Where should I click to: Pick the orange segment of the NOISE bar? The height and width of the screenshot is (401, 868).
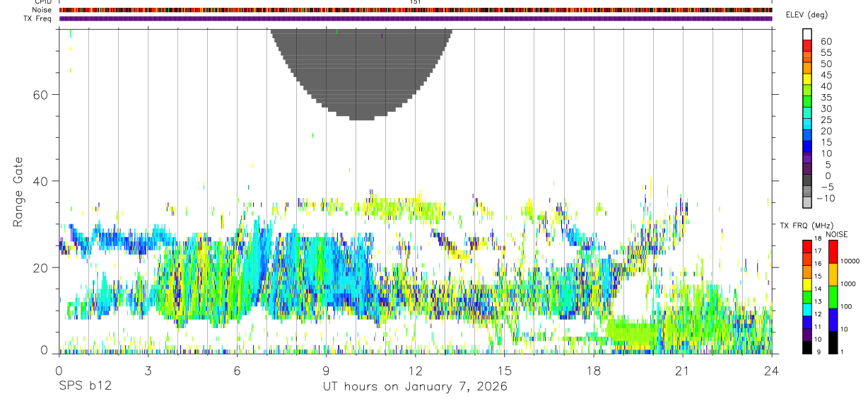tap(833, 274)
